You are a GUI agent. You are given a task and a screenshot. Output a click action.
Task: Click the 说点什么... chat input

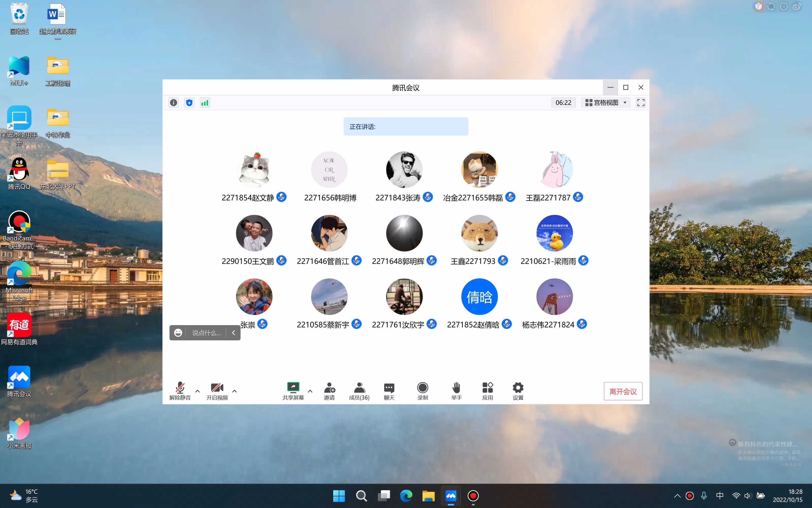pos(206,333)
